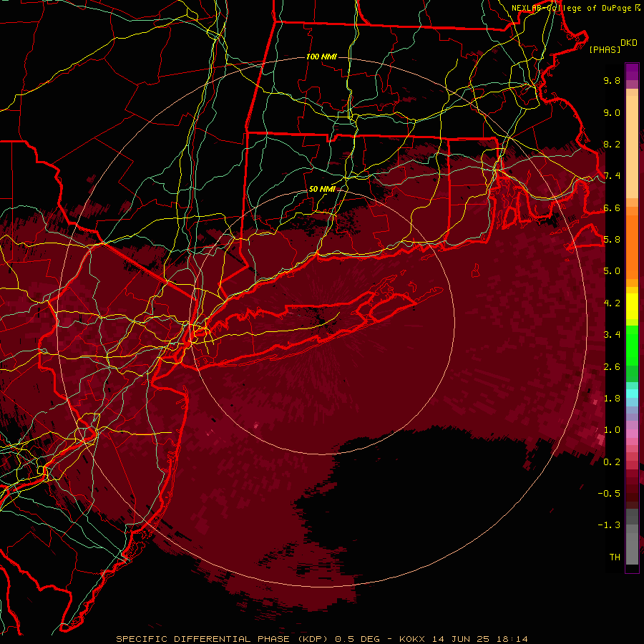Click the 5.8 legend value

(612, 240)
